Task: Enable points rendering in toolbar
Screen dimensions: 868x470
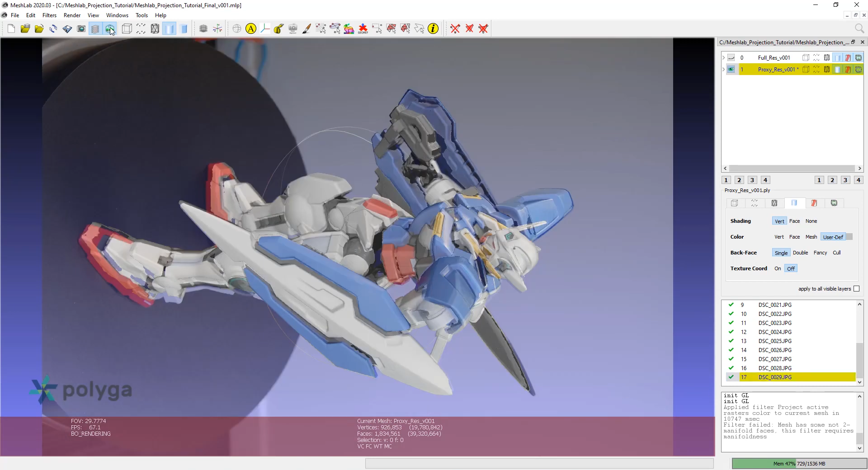Action: (141, 29)
